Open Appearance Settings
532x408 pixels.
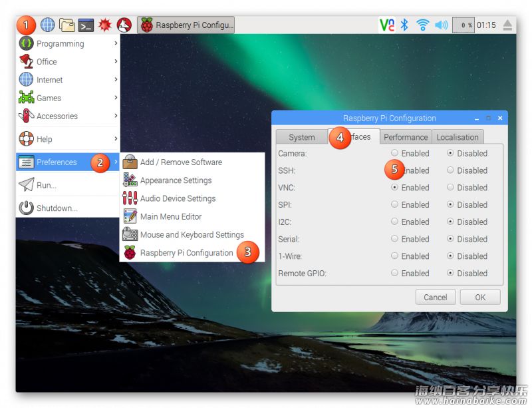click(x=192, y=180)
